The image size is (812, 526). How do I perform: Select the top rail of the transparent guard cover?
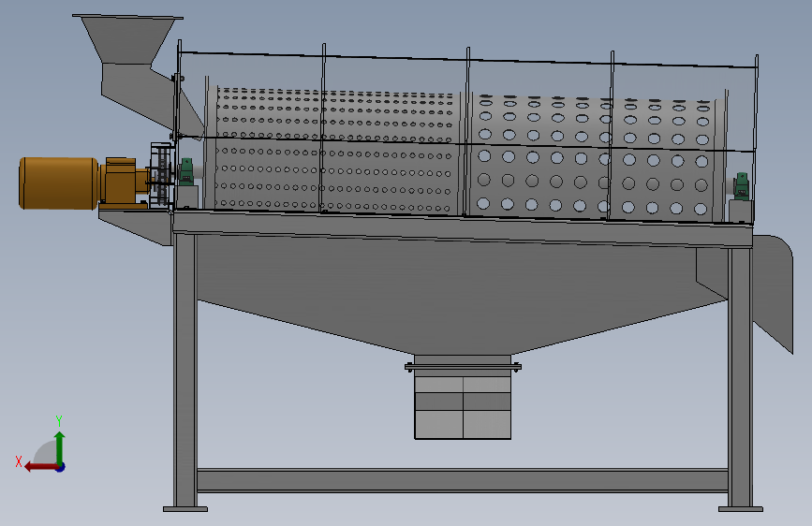[x=468, y=60]
